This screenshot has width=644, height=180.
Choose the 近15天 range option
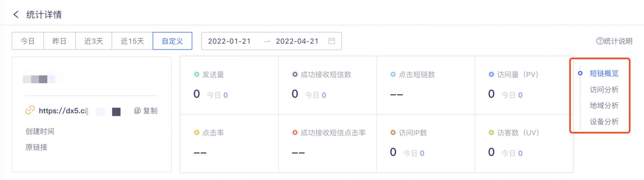click(132, 41)
